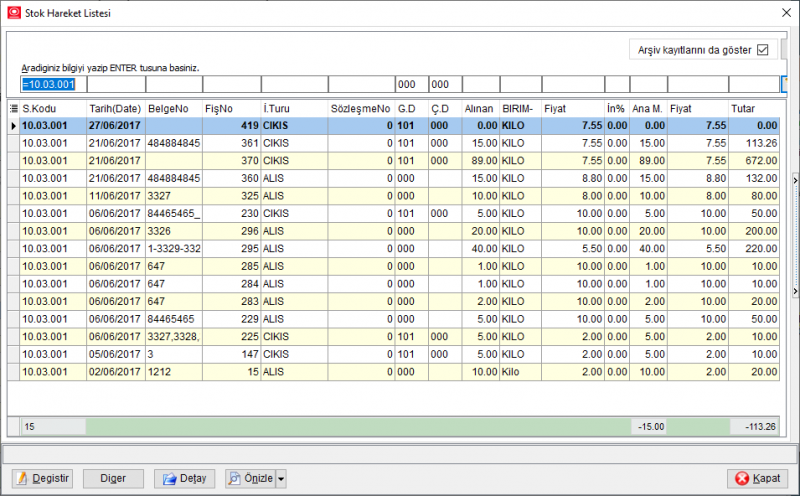Close the Stok Hareket Listesi window
Image resolution: width=800 pixels, height=496 pixels.
[x=787, y=13]
